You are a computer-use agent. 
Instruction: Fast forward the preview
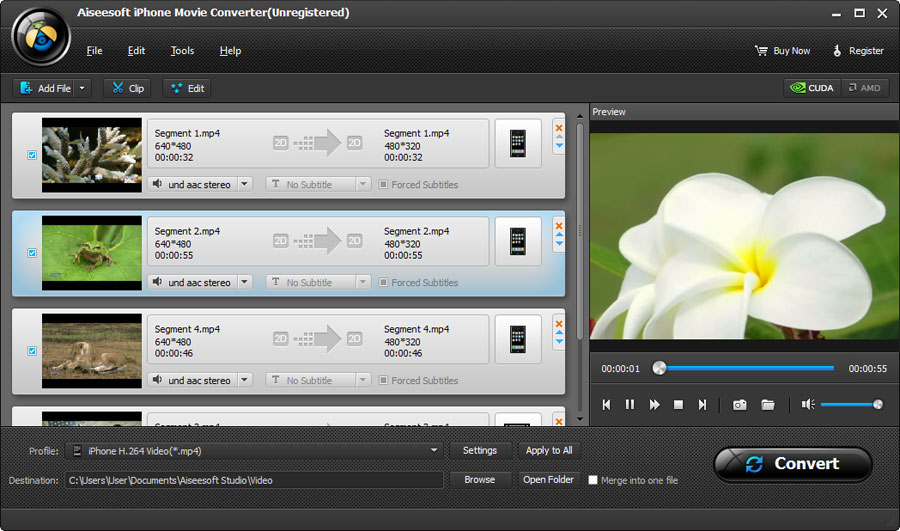pos(654,405)
